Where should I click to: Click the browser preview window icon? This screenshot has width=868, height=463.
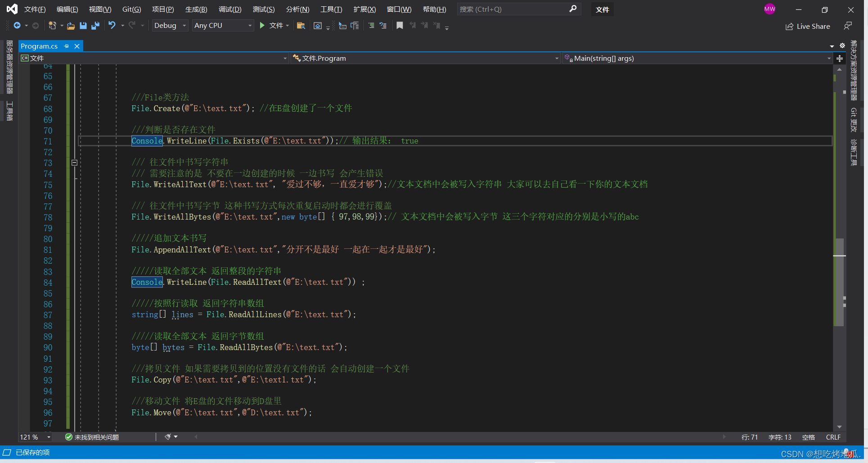[318, 26]
